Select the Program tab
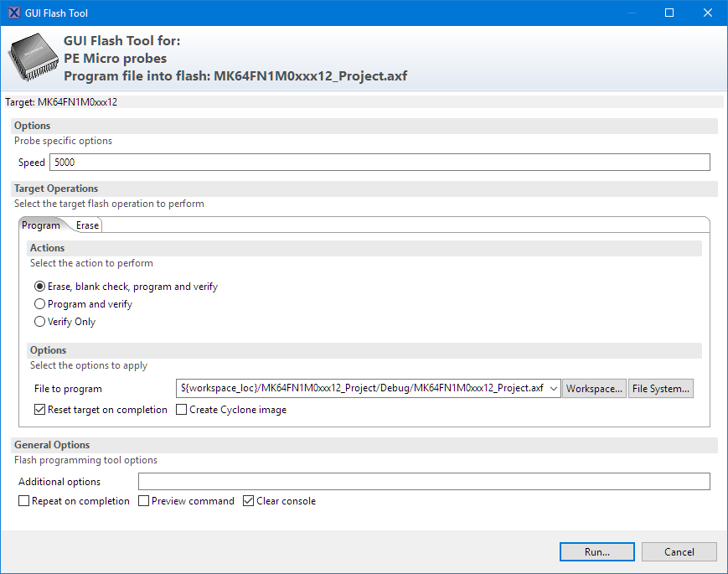This screenshot has width=728, height=574. pos(41,225)
